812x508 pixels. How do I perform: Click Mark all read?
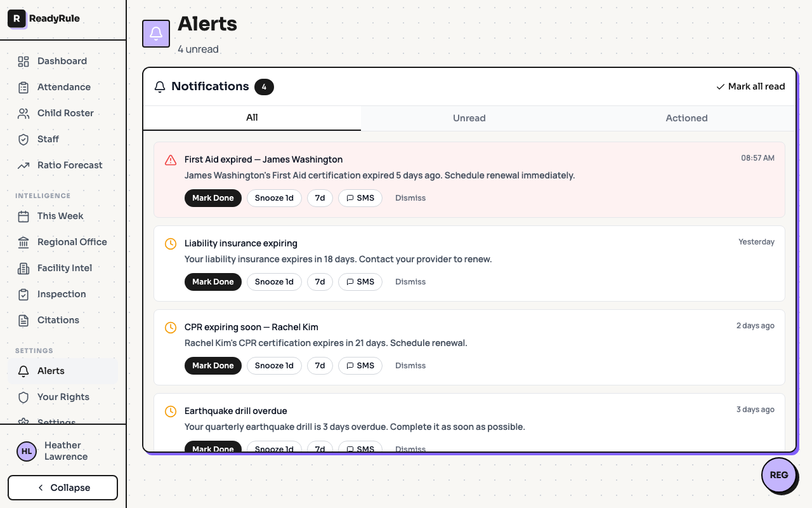pos(750,86)
